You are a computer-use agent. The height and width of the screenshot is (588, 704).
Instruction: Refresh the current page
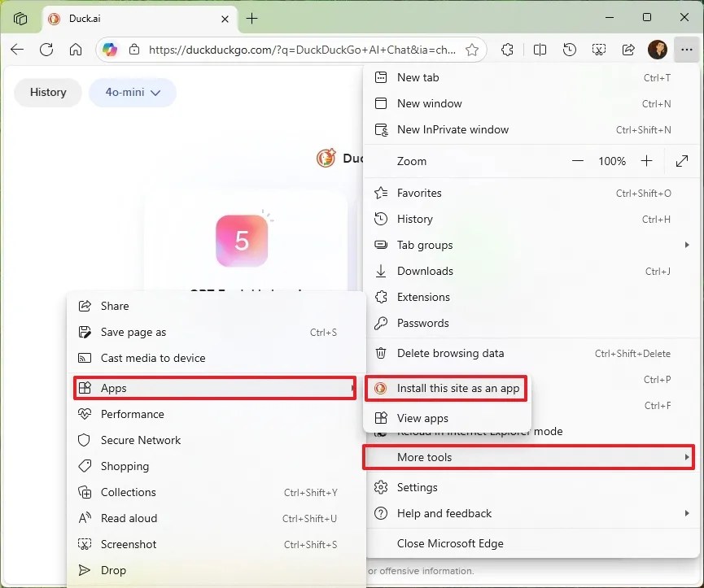47,50
